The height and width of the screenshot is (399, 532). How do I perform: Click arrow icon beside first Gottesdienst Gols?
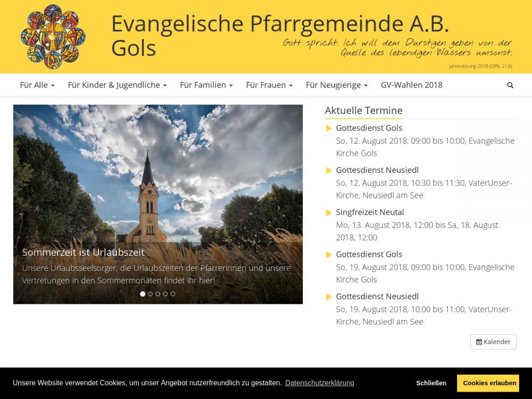click(x=329, y=128)
